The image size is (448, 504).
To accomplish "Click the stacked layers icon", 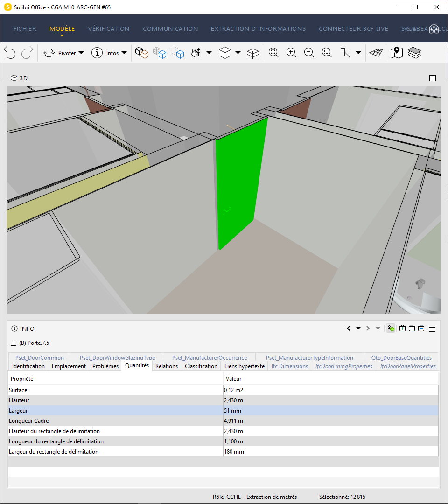I will click(414, 53).
